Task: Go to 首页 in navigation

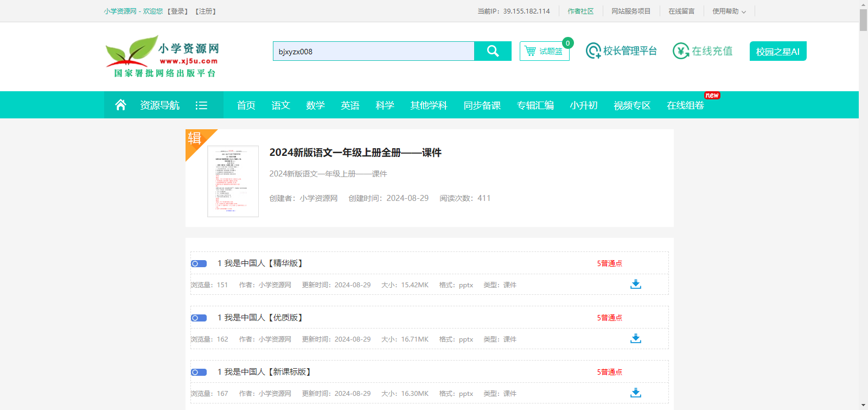Action: tap(246, 105)
